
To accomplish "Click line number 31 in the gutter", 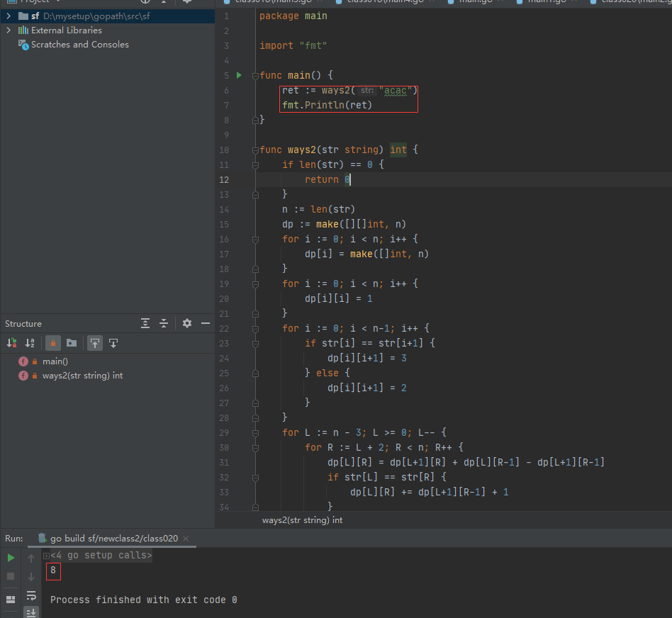I will [x=224, y=462].
